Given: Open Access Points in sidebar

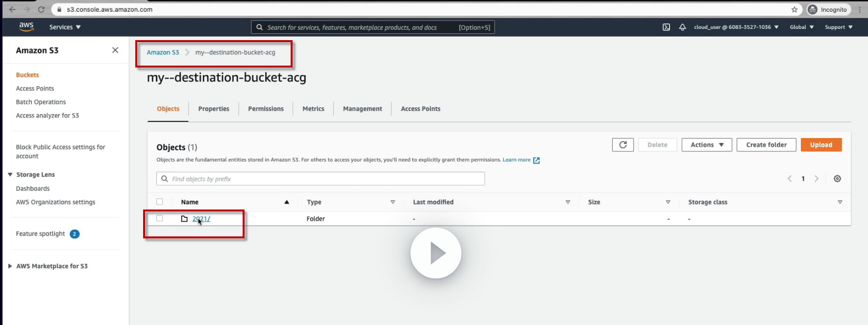Looking at the screenshot, I should 35,89.
